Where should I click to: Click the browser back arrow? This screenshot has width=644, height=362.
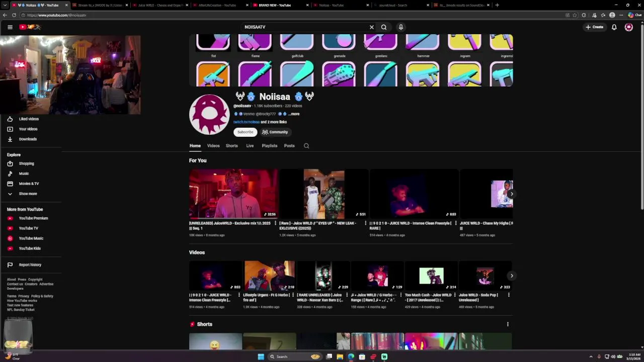(x=6, y=15)
